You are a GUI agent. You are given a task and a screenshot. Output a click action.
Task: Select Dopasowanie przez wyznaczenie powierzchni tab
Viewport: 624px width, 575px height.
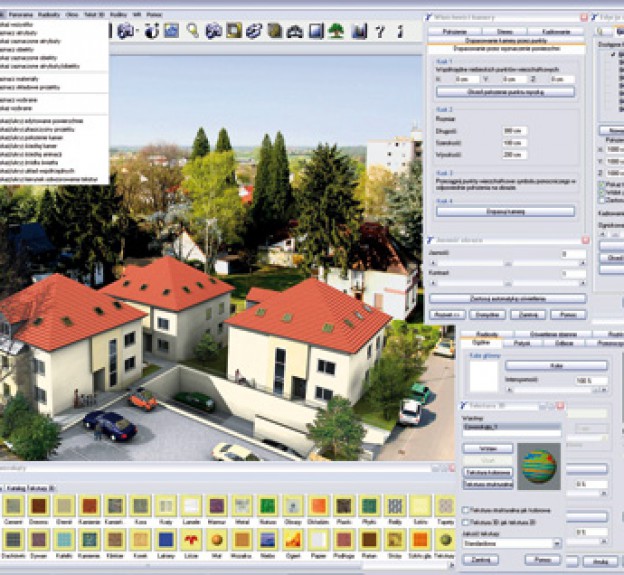click(x=507, y=49)
